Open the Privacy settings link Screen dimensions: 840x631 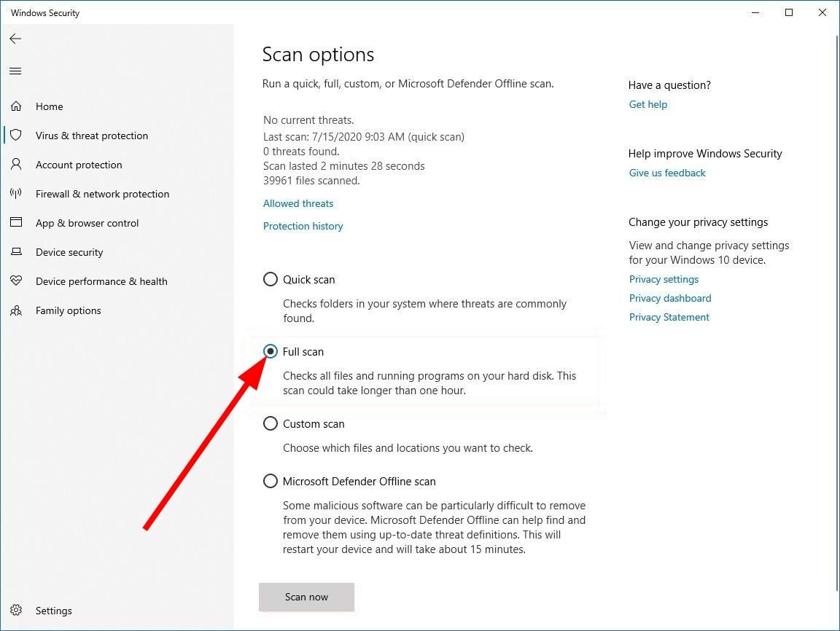[664, 279]
